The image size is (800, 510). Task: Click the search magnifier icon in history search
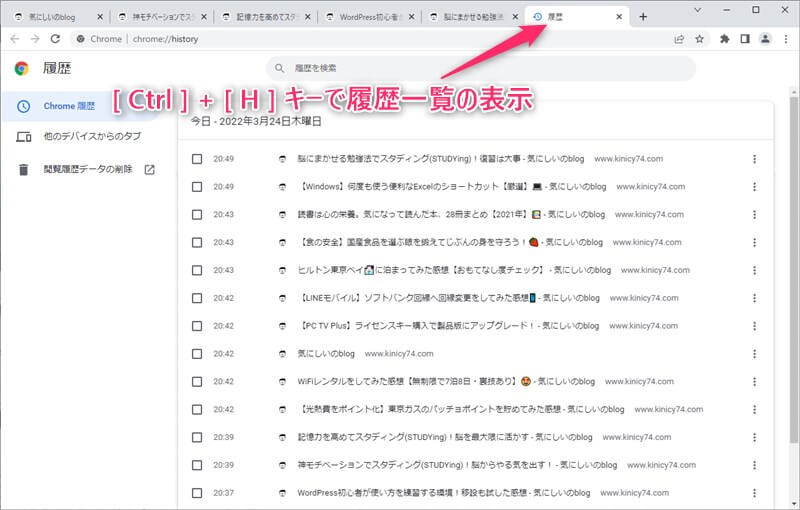tap(279, 68)
